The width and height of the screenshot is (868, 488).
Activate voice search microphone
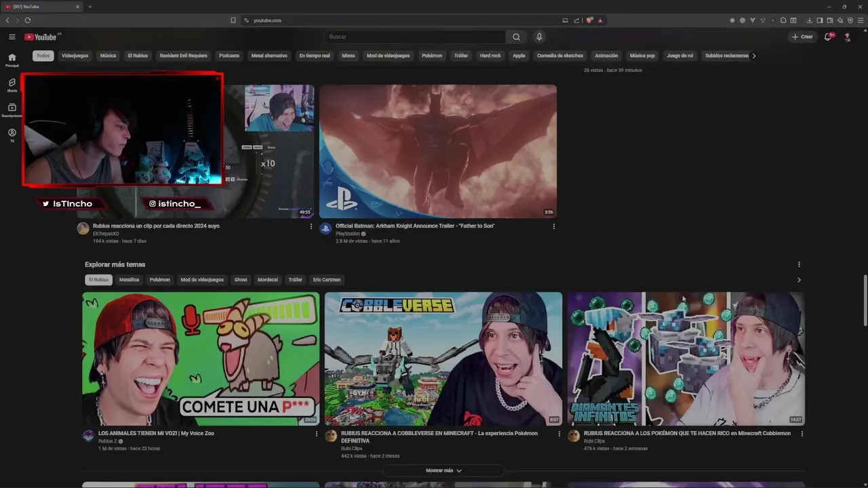tap(539, 37)
